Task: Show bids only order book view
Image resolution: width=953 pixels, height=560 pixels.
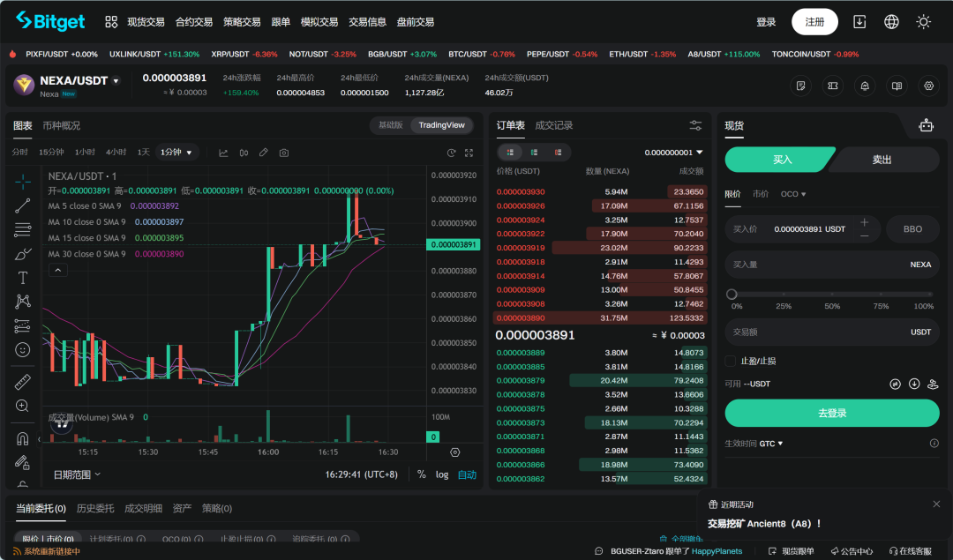Action: (534, 153)
